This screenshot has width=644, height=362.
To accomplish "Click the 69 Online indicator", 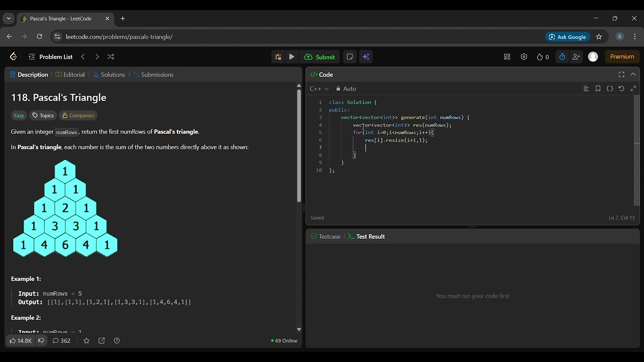I will [284, 341].
